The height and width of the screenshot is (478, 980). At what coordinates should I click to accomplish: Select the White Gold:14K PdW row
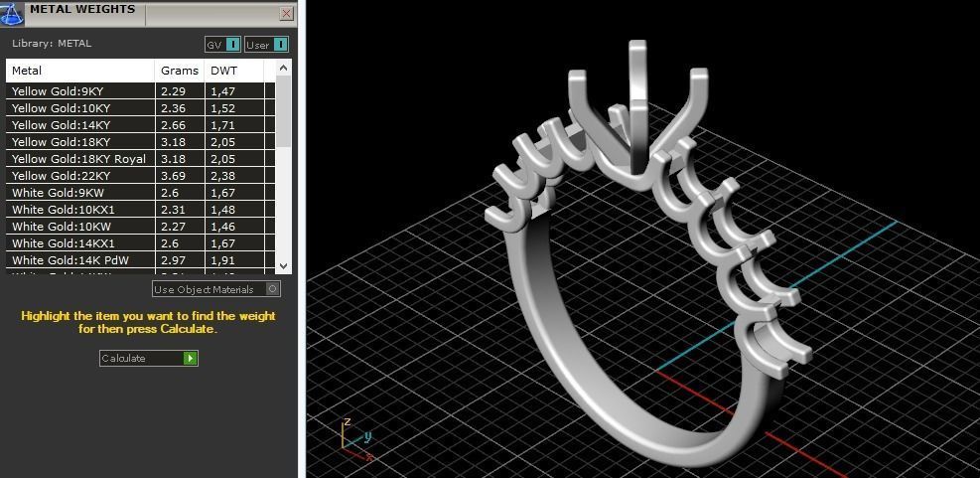pyautogui.click(x=141, y=260)
